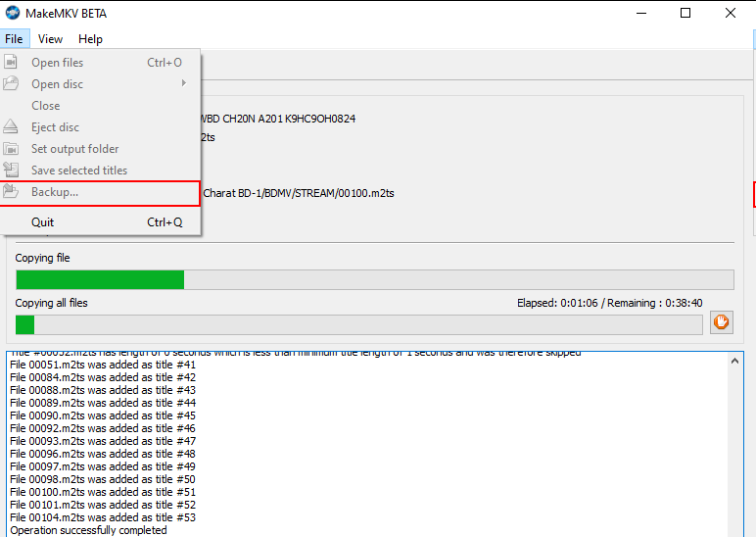
Task: Click the drive text 'CH20N A201 K9HC9OH0824'
Action: coord(289,119)
